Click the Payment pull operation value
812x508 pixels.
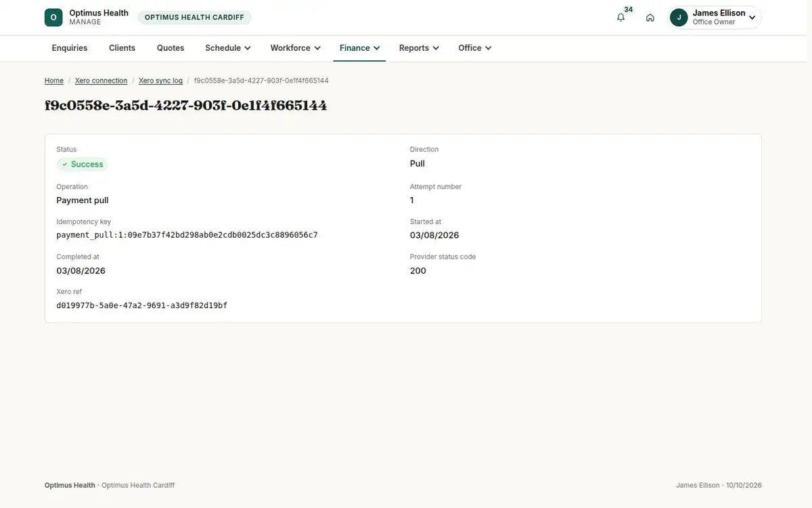click(83, 200)
